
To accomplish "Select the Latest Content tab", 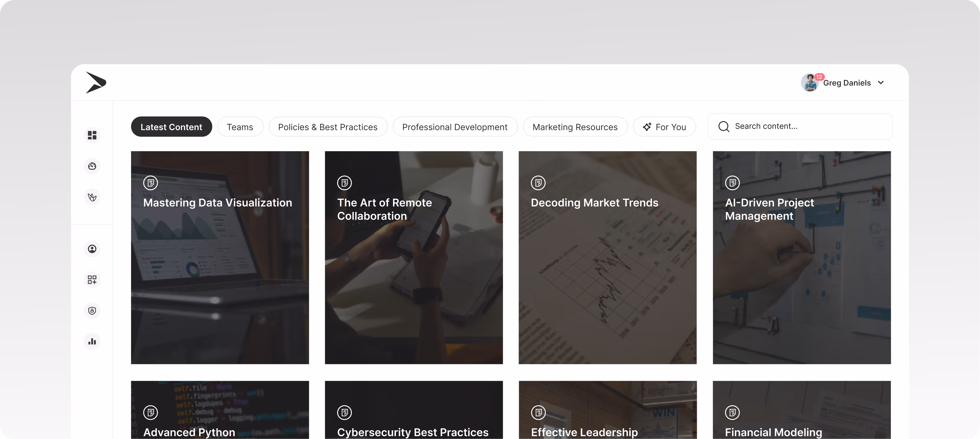I will click(x=171, y=127).
